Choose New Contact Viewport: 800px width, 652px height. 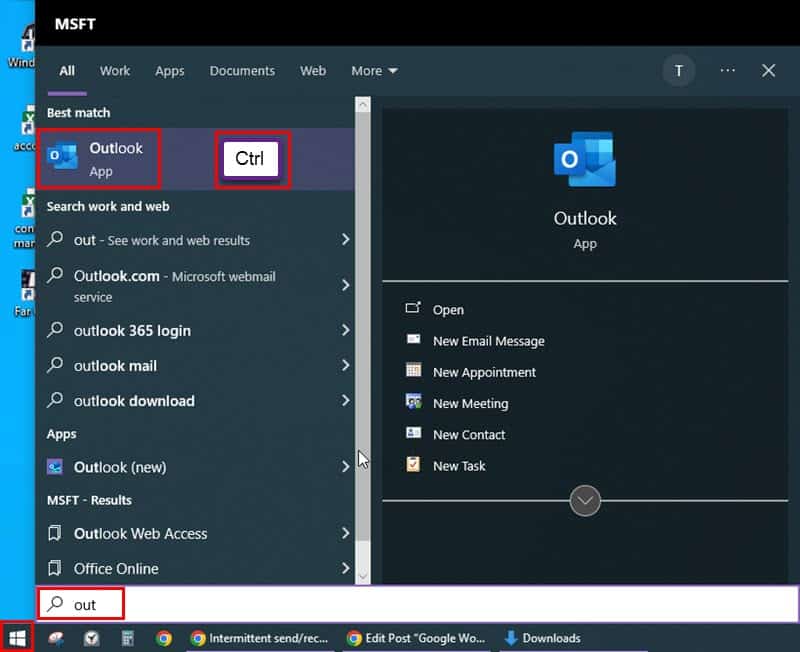[x=469, y=435]
